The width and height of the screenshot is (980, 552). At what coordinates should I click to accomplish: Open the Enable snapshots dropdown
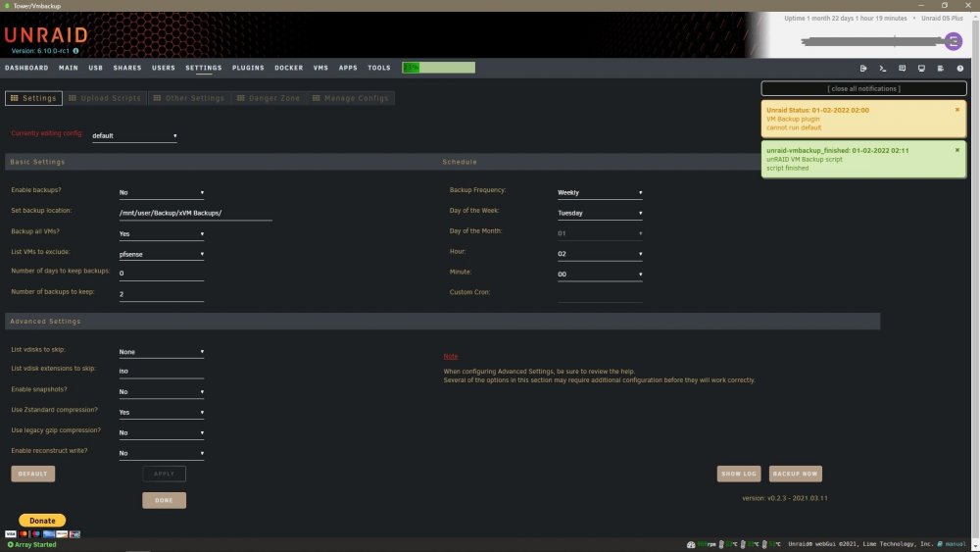(162, 392)
